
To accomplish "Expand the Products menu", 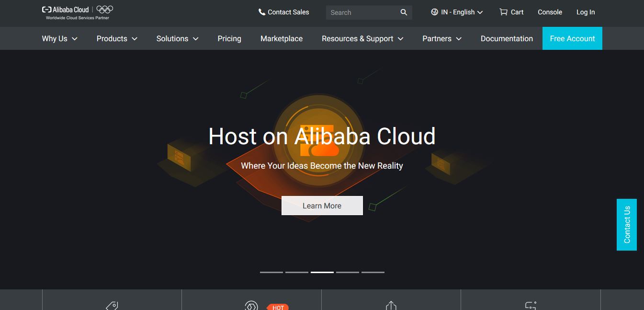I will tap(117, 38).
